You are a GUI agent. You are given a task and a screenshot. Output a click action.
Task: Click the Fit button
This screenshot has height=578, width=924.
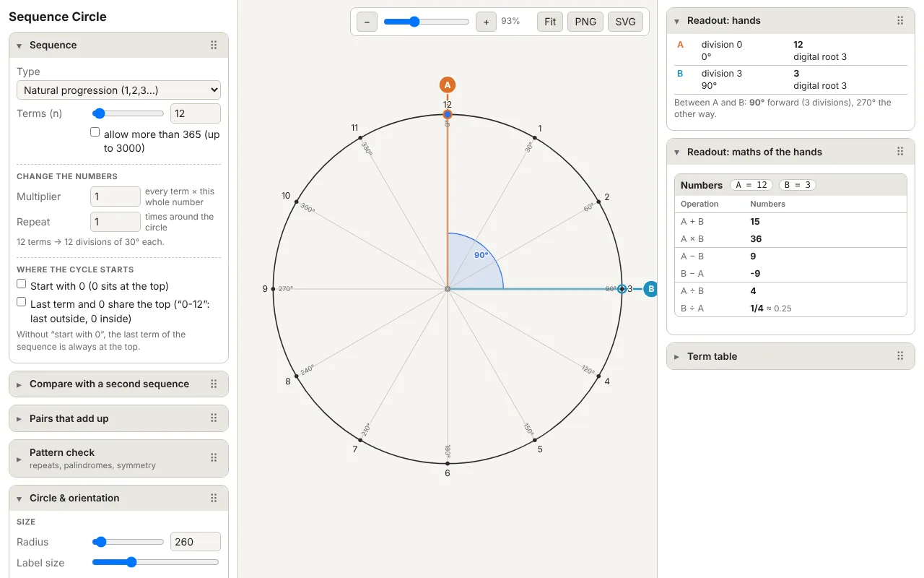550,22
